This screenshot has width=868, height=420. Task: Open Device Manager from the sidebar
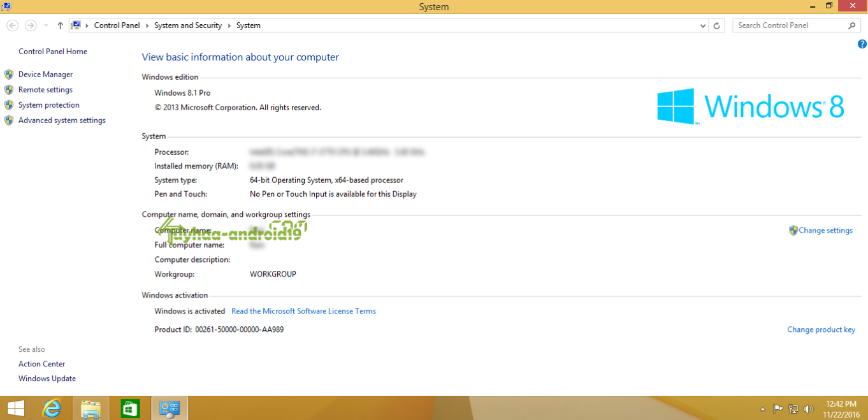tap(45, 75)
